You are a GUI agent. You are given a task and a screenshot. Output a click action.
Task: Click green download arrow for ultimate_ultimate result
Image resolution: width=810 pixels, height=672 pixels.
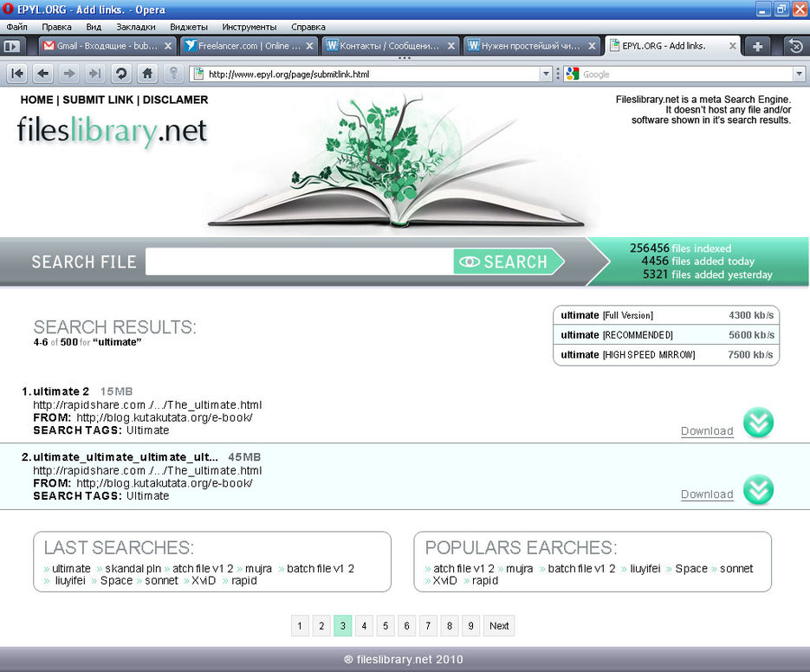tap(758, 489)
